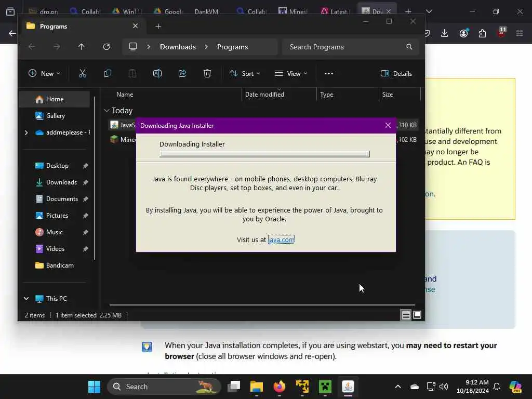The height and width of the screenshot is (399, 532).
Task: Click the Share icon in Explorer toolbar
Action: pos(182,74)
